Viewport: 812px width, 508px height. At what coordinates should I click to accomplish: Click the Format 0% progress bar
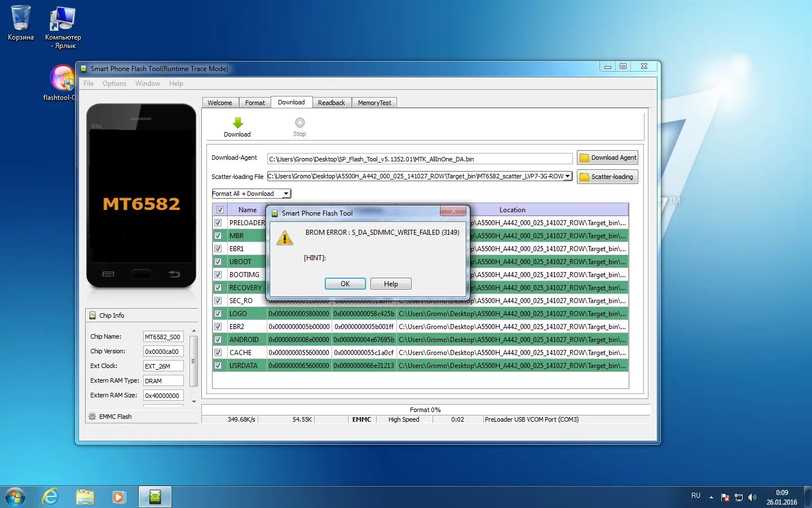[x=425, y=410]
